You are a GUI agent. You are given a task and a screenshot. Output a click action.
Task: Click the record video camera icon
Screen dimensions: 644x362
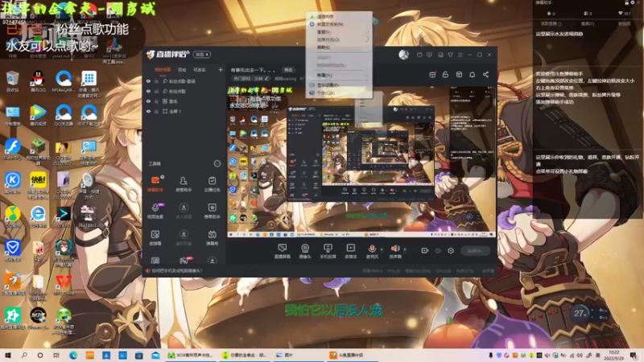click(425, 250)
